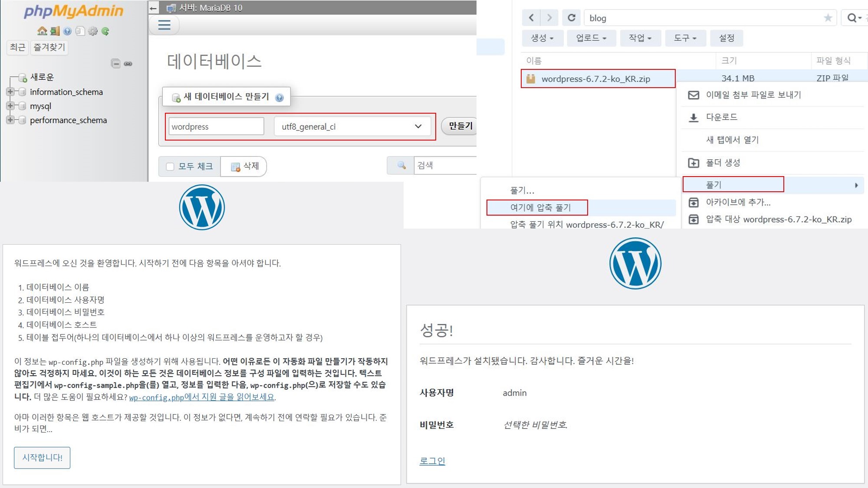The height and width of the screenshot is (488, 868).
Task: Click the 로그인 link
Action: click(432, 461)
